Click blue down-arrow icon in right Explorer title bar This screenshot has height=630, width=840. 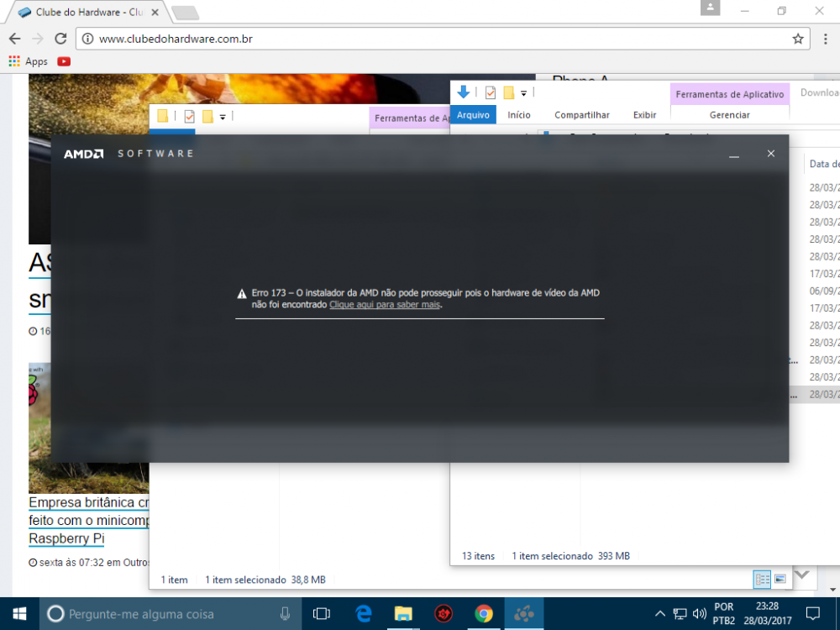tap(464, 92)
